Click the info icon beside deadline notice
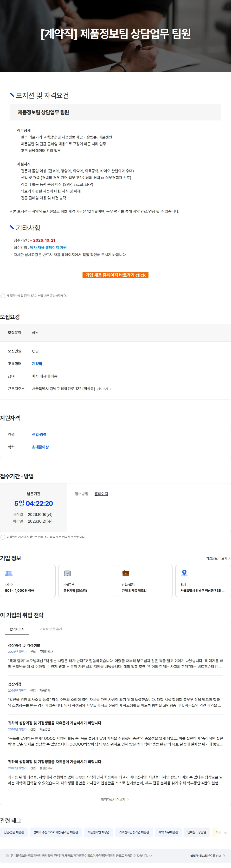Image resolution: width=231 pixels, height=868 pixels. coord(3,537)
